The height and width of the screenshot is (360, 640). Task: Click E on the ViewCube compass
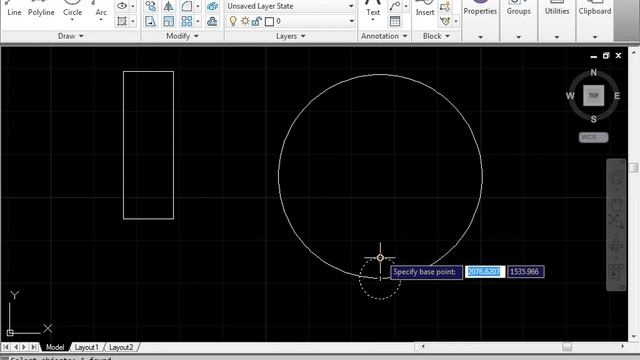click(x=617, y=96)
